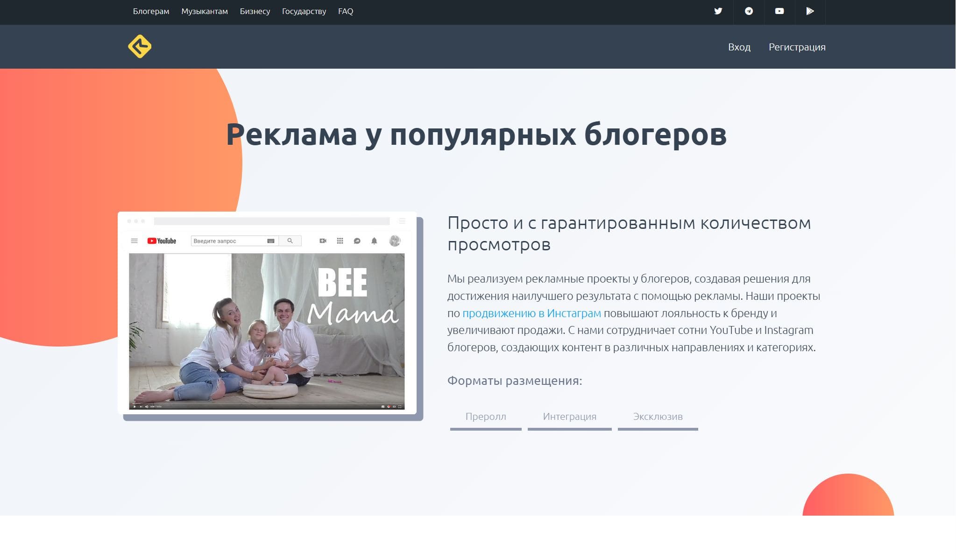Open the Telegram icon link
The height and width of the screenshot is (560, 956).
pyautogui.click(x=749, y=11)
